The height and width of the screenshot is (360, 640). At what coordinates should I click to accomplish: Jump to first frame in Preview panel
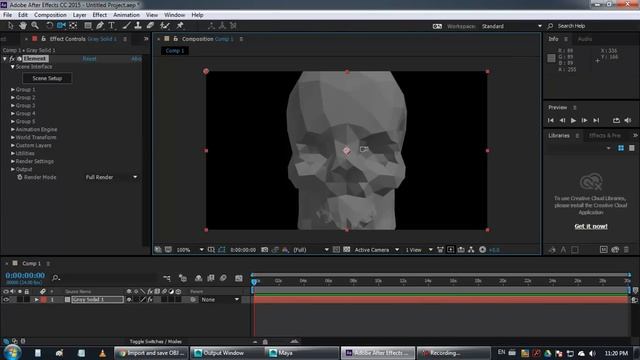click(551, 120)
